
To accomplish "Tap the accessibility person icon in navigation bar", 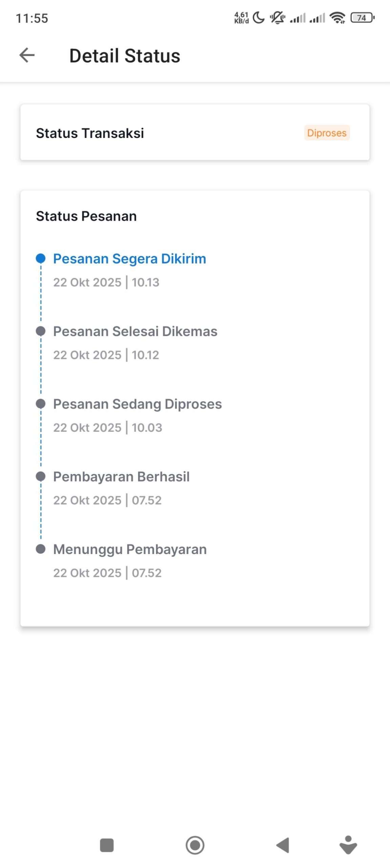I will [348, 844].
